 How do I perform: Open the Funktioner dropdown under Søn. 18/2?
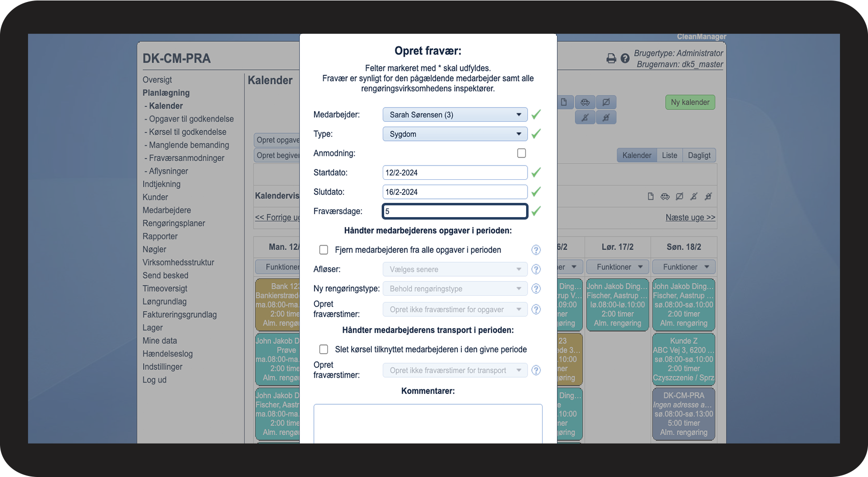tap(684, 267)
